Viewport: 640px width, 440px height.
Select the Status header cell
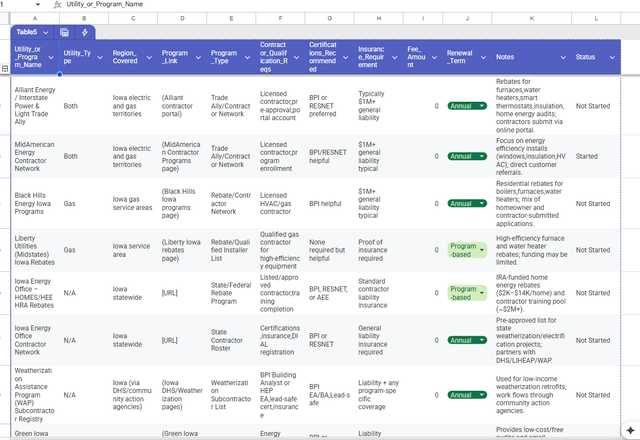pos(596,57)
